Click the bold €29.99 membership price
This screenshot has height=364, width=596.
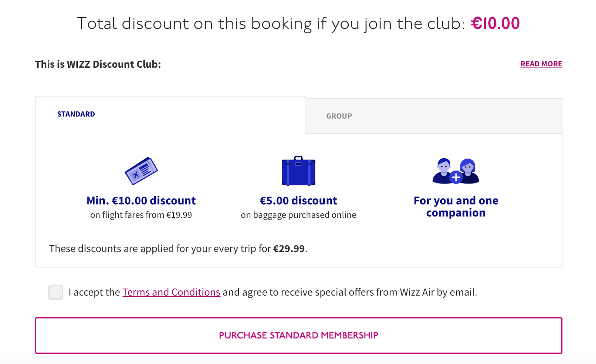(x=289, y=249)
